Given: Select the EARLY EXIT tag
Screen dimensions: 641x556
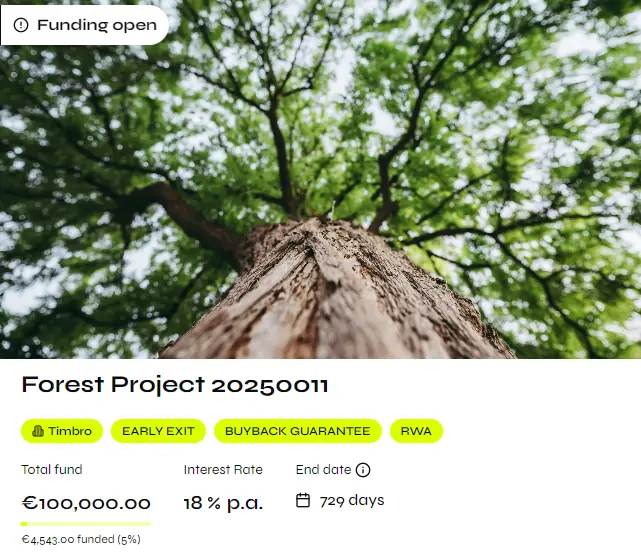Looking at the screenshot, I should point(158,431).
